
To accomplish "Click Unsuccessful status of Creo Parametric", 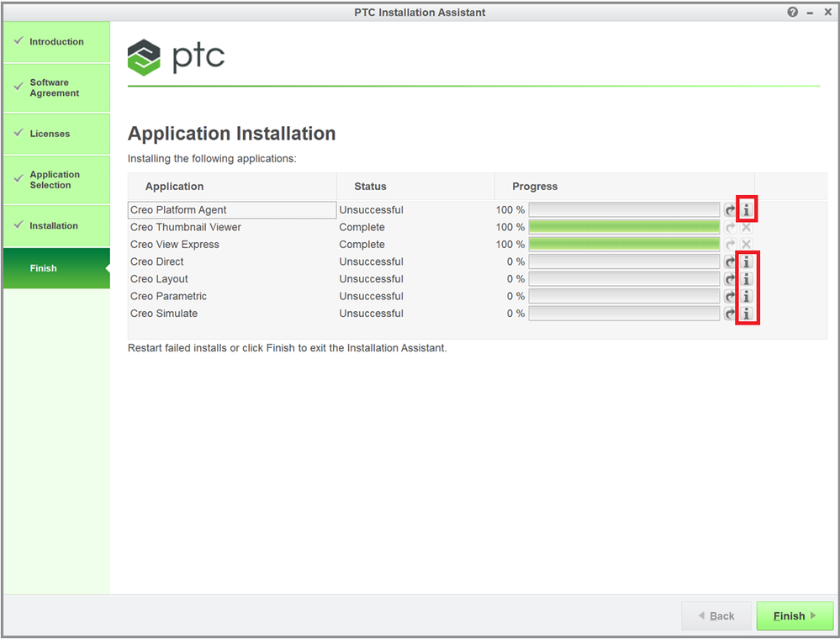I will [372, 296].
